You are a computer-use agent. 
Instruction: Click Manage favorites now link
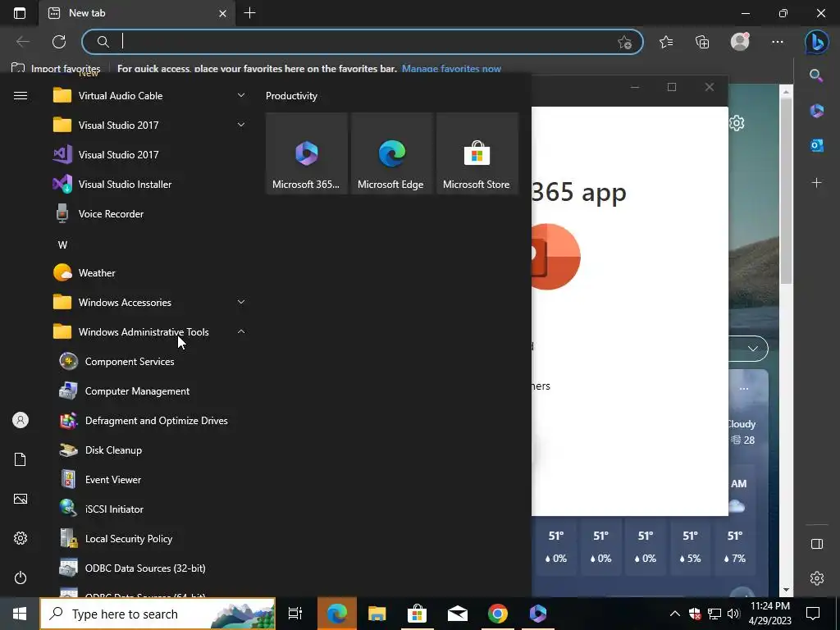point(452,69)
